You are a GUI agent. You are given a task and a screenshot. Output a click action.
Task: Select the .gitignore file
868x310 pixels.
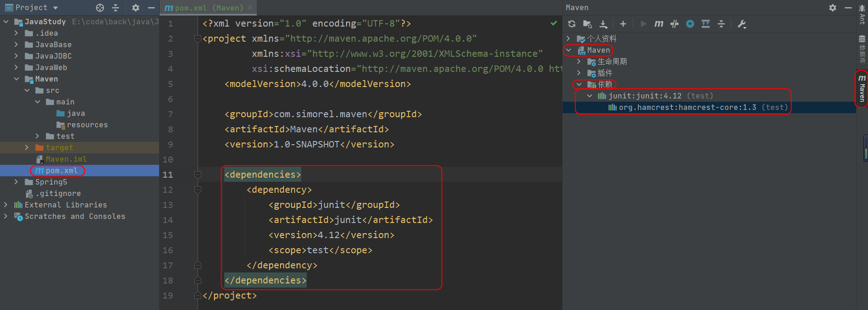53,193
